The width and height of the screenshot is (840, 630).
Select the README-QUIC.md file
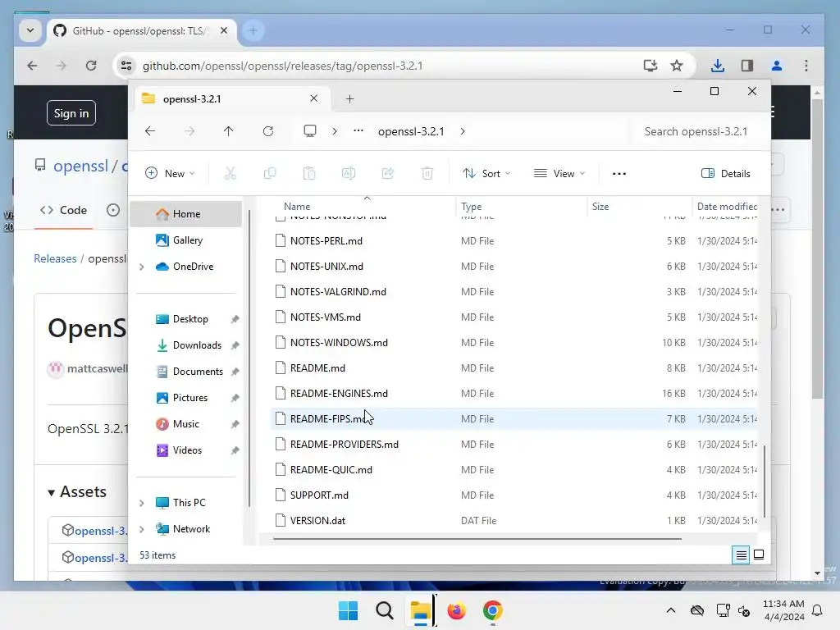[514, 470]
